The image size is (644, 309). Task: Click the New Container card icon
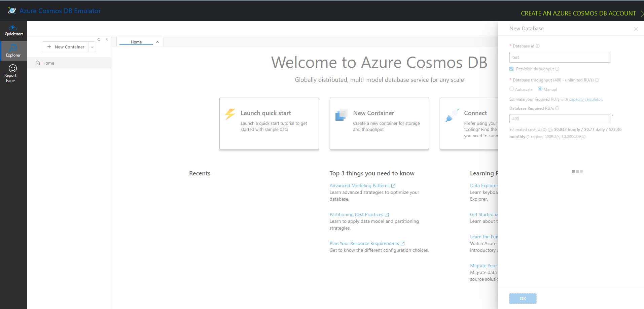tap(342, 114)
